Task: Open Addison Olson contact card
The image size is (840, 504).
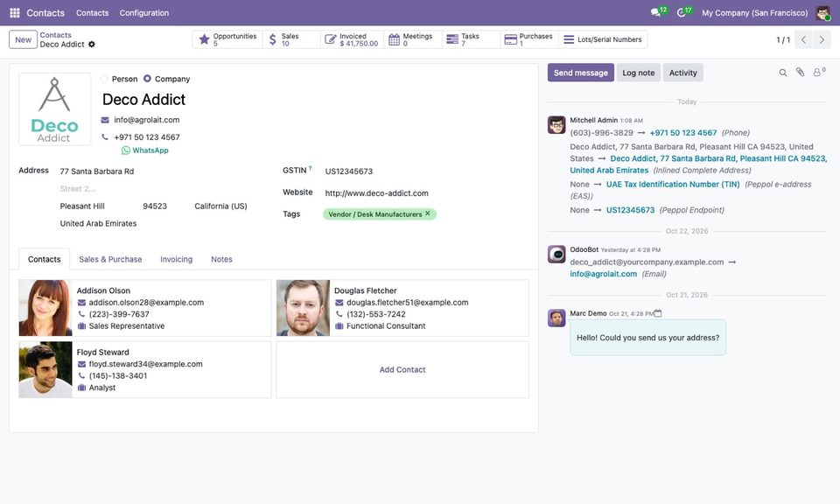Action: click(x=144, y=308)
